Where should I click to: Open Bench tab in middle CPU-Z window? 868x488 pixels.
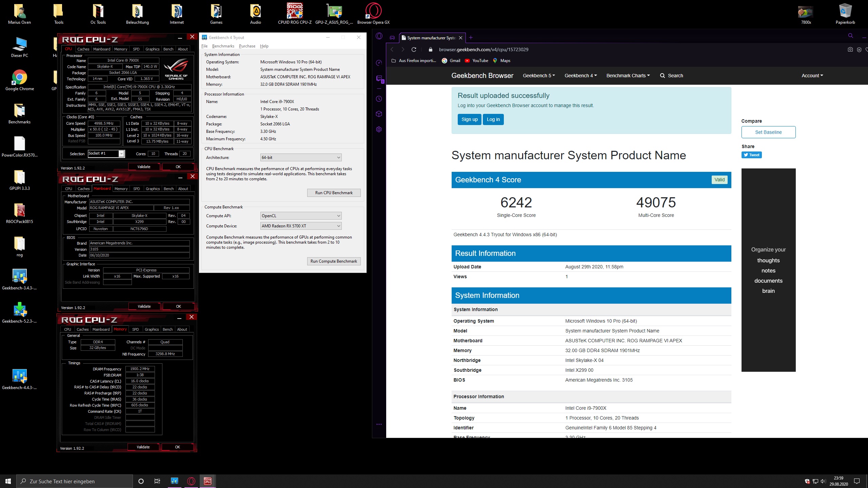point(169,189)
